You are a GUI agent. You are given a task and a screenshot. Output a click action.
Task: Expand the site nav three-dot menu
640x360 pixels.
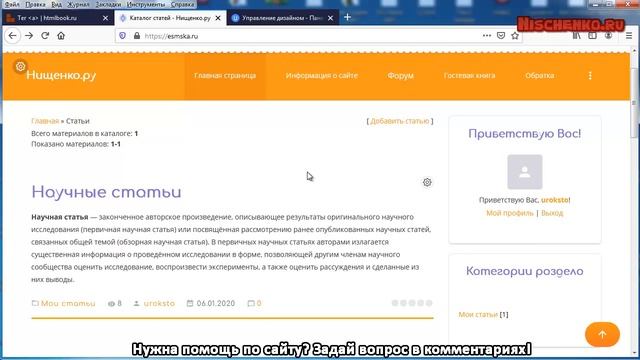(590, 76)
